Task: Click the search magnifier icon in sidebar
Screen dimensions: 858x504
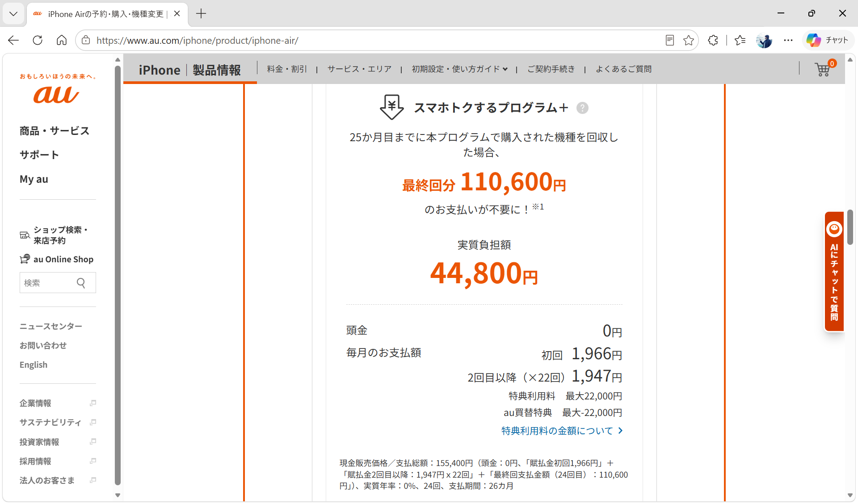Action: point(81,283)
